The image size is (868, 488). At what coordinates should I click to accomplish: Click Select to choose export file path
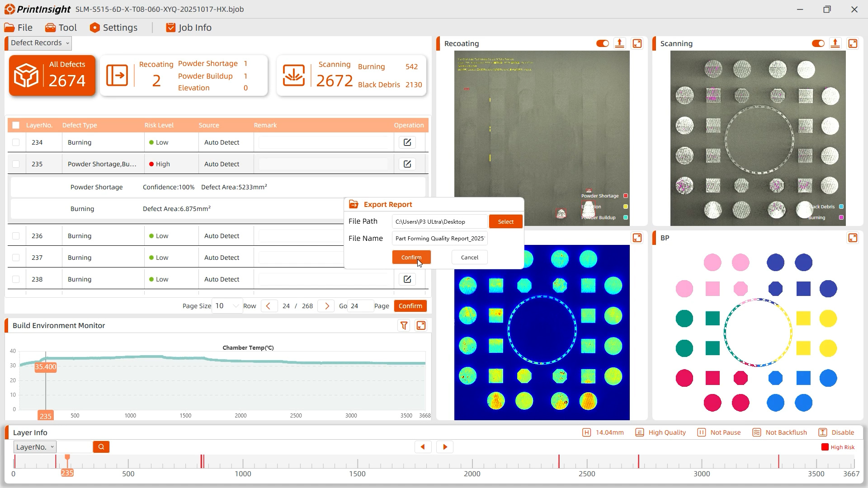pyautogui.click(x=505, y=221)
